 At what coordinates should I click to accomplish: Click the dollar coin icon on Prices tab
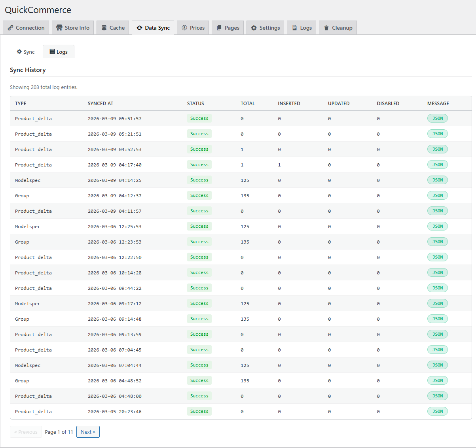184,28
